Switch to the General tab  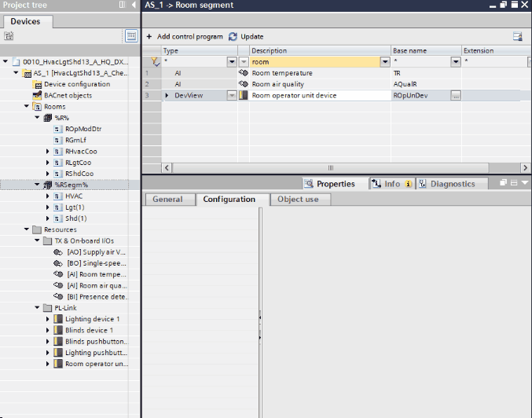[x=170, y=199]
